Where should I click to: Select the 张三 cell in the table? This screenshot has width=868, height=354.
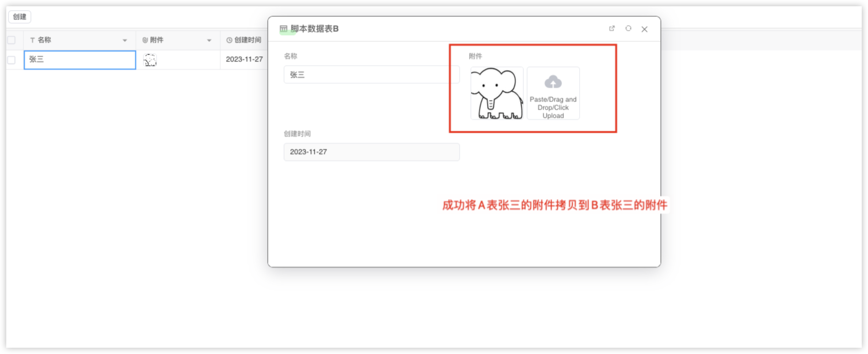click(x=80, y=60)
